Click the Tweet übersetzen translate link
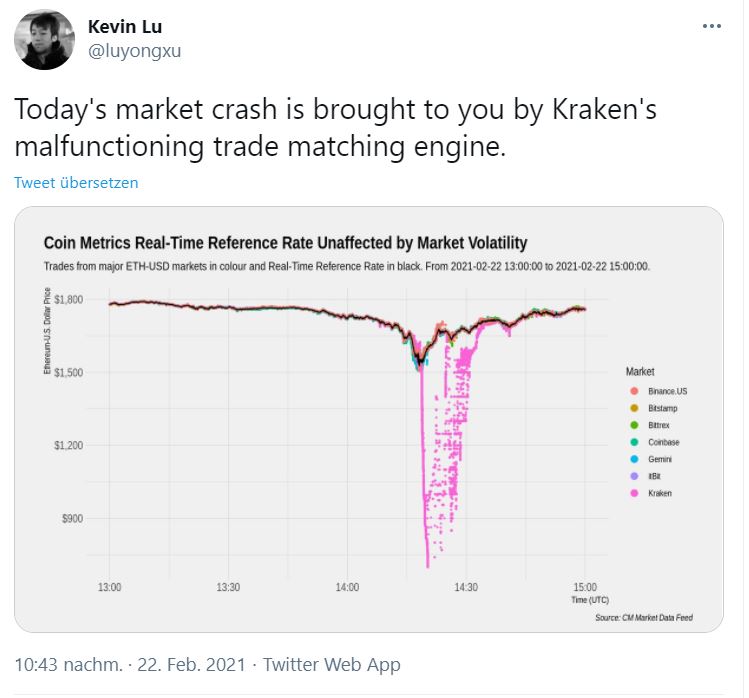This screenshot has height=698, width=749. 76,183
